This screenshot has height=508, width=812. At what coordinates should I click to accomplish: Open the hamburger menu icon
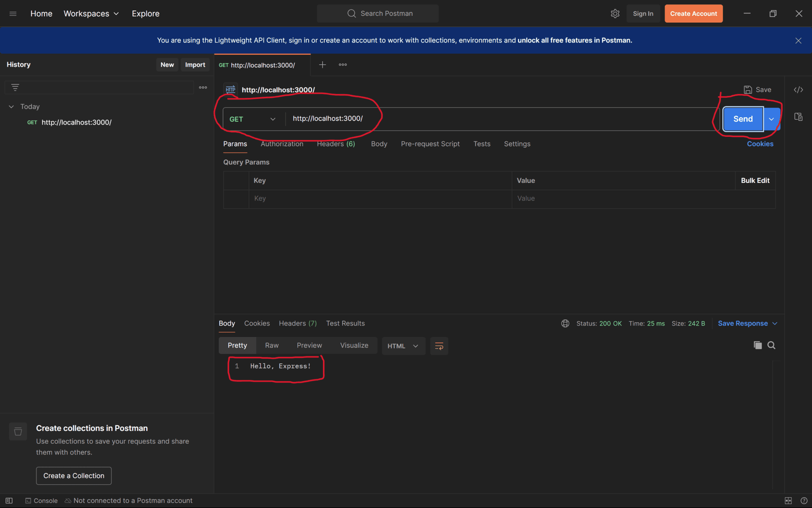tap(13, 14)
